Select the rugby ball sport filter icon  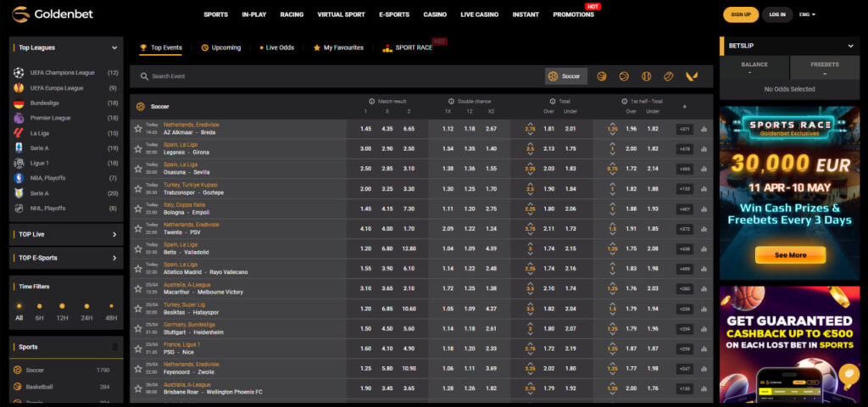click(x=668, y=76)
